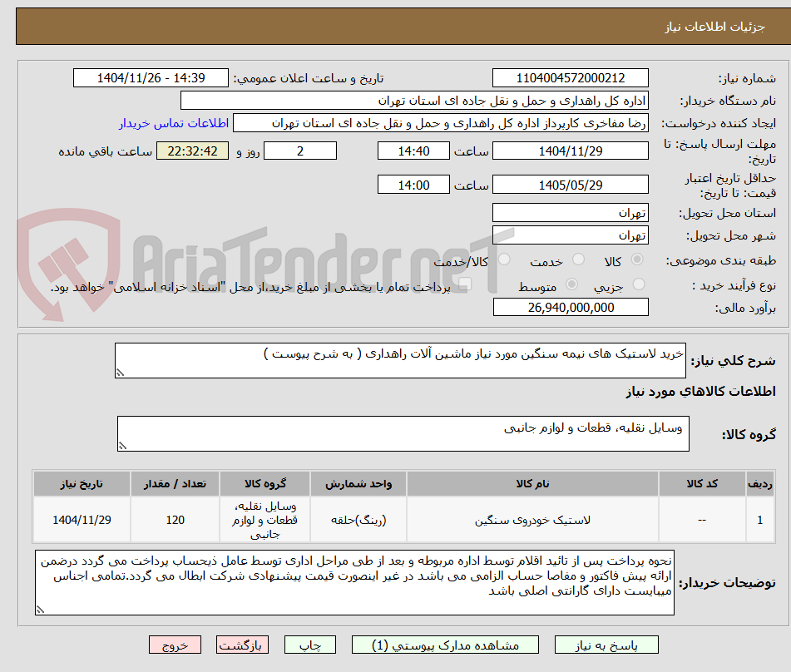Viewport: 791px width, 672px height.
Task: Click the validity time 14:00 field
Action: point(413,185)
